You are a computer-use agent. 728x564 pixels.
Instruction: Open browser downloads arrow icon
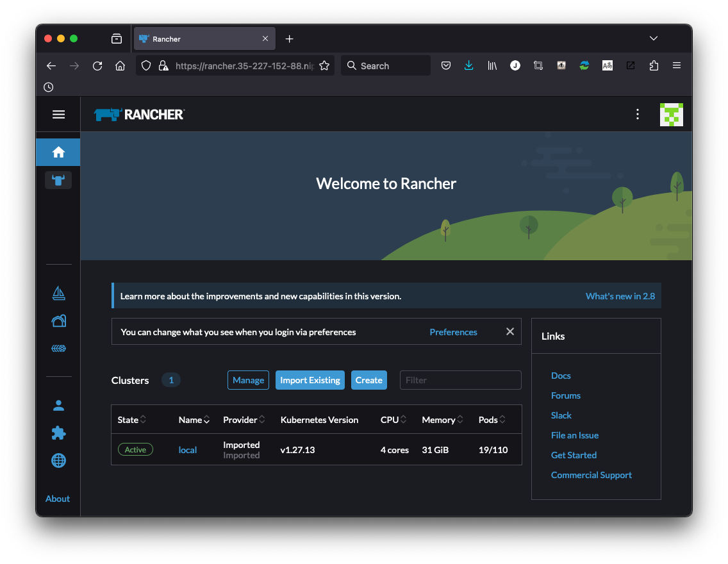(469, 66)
